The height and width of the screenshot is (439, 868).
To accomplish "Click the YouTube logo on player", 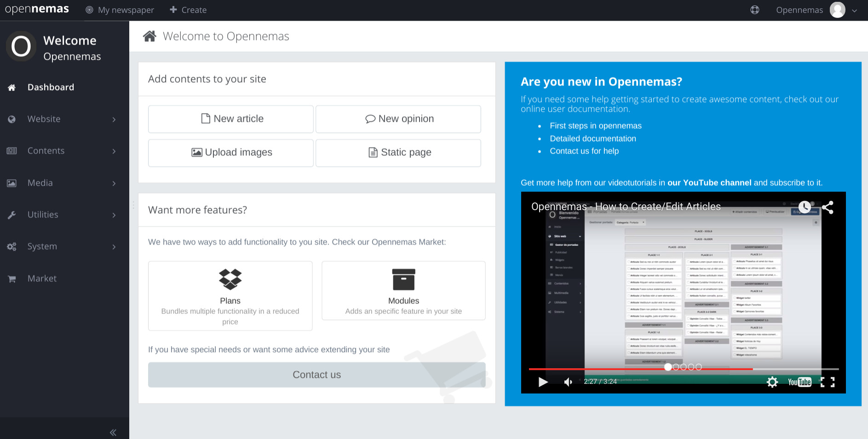I will [x=799, y=382].
